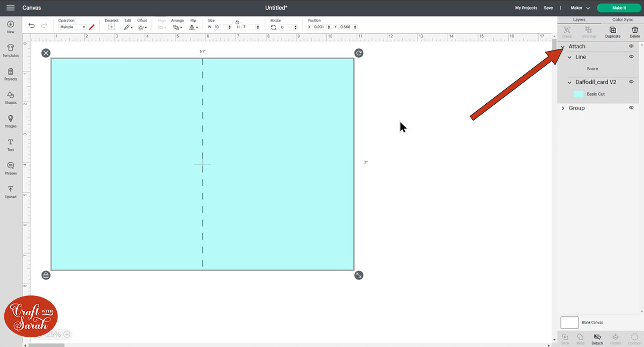Click the Rotate icon in toolbar

274,27
